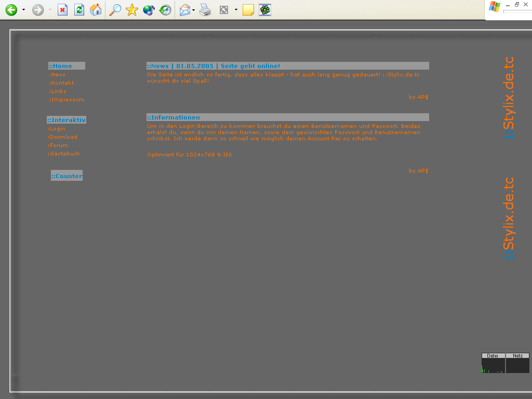This screenshot has width=532, height=399.
Task: Click the Datei activity graph panel
Action: click(493, 363)
